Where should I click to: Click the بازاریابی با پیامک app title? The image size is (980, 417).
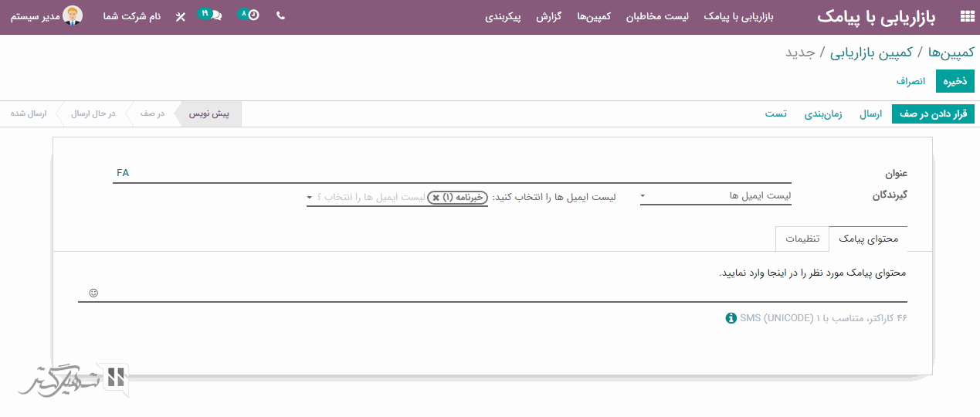tap(876, 16)
